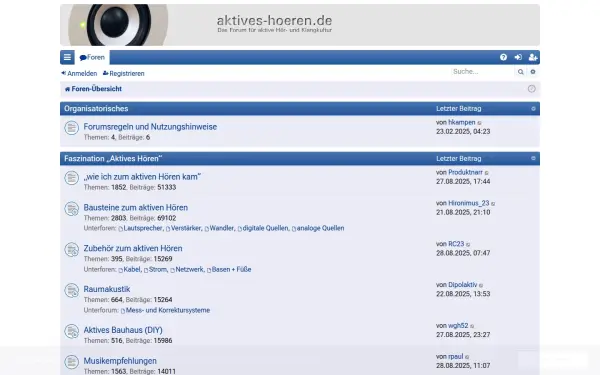This screenshot has width=600, height=375.
Task: Open advanced search gear icon
Action: 533,72
